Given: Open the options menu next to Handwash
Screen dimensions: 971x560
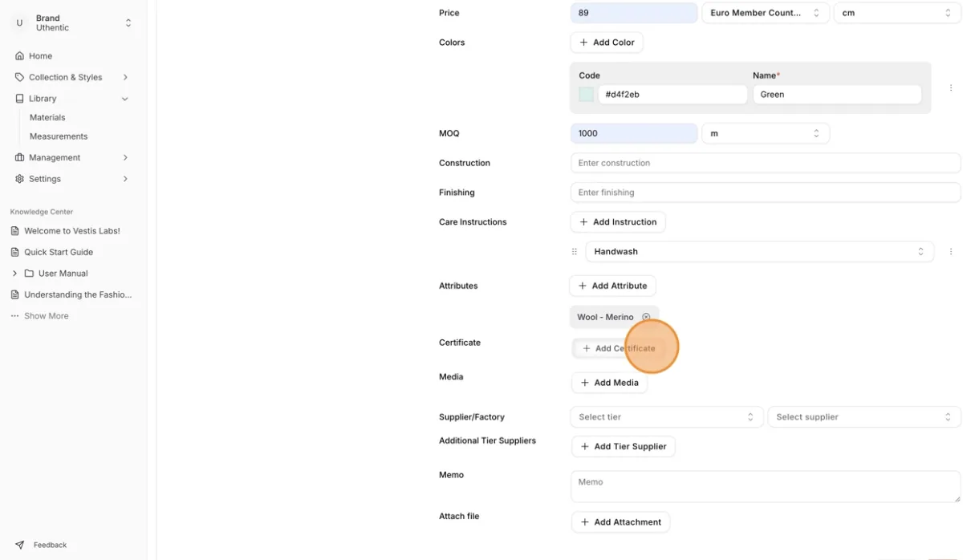Looking at the screenshot, I should click(951, 252).
